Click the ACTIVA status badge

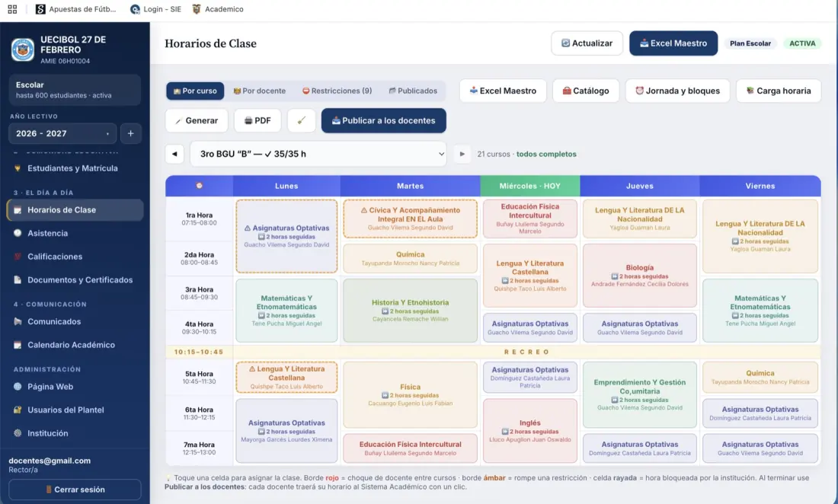click(x=802, y=43)
